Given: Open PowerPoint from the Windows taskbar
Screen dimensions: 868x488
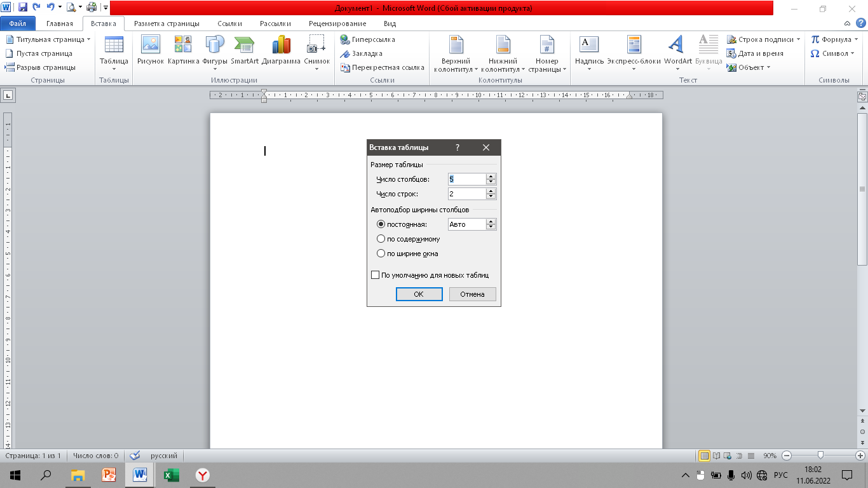Looking at the screenshot, I should [109, 475].
